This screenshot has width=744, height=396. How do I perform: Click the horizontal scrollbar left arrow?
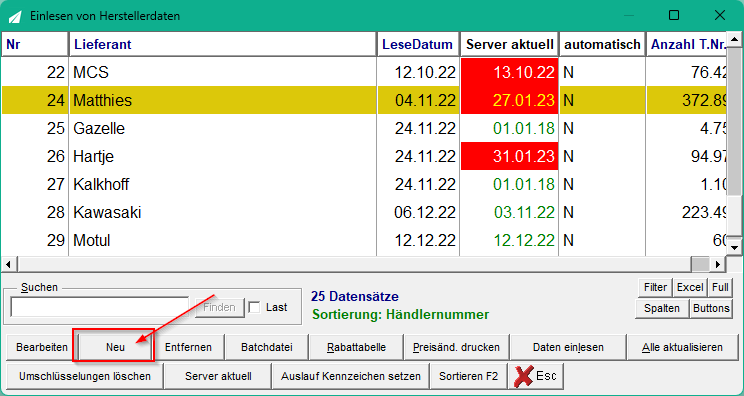click(x=8, y=264)
